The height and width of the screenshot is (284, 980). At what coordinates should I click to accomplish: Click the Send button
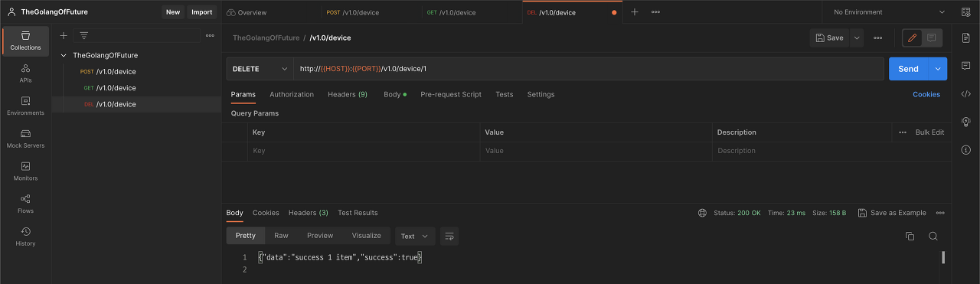pos(908,69)
